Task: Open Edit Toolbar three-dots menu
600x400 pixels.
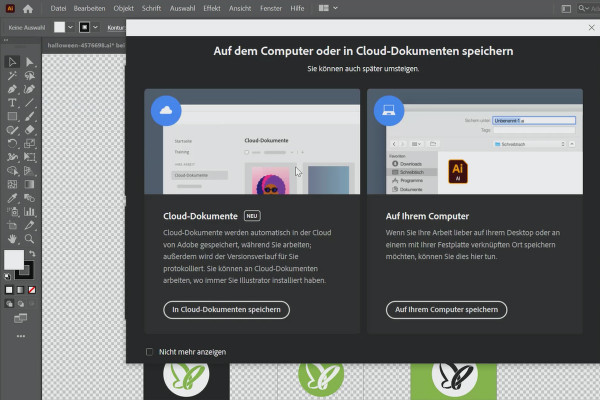Action: (21, 336)
